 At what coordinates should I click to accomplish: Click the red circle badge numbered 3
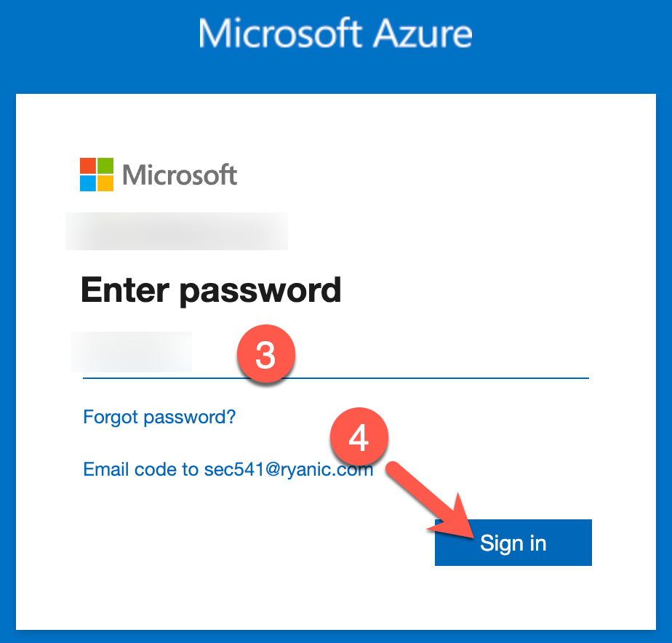(x=265, y=356)
